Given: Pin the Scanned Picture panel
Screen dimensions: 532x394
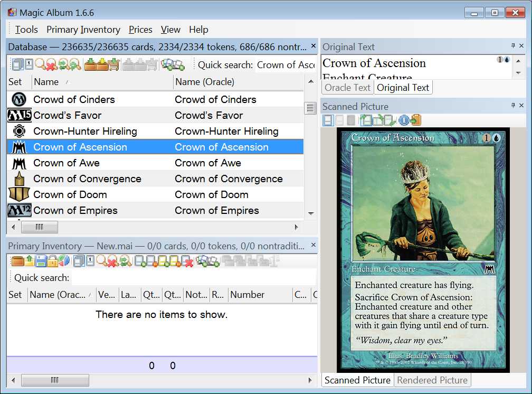Looking at the screenshot, I should 513,105.
